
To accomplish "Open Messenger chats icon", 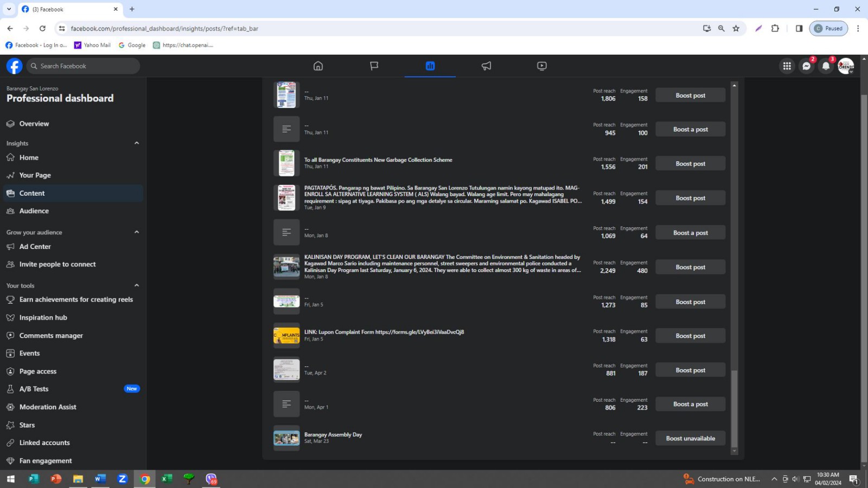I will 807,66.
